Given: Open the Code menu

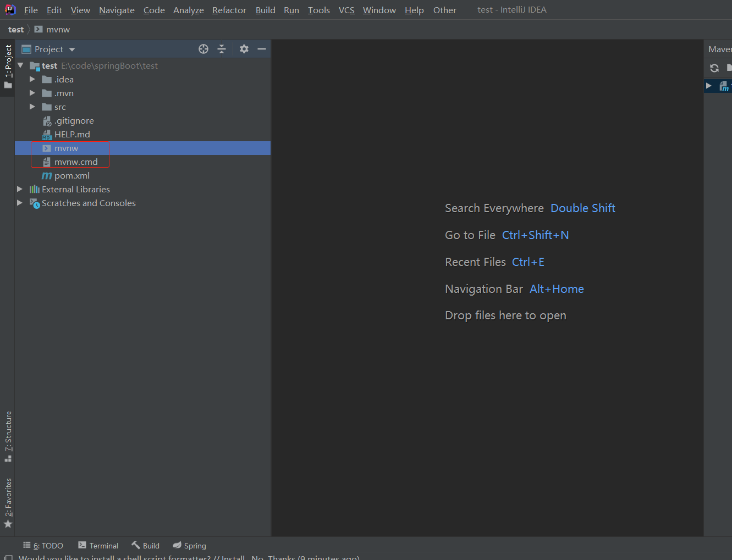Looking at the screenshot, I should pyautogui.click(x=154, y=10).
